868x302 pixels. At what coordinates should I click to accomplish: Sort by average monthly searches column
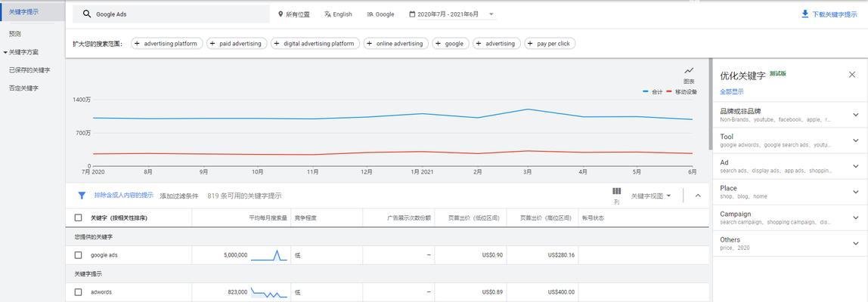pyautogui.click(x=268, y=218)
